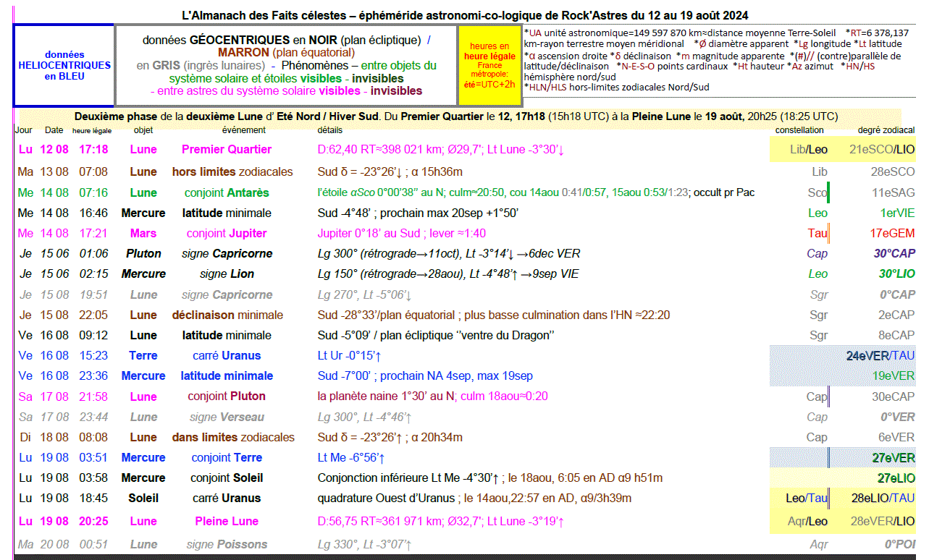
Task: Click 'carré Uranus' in the Terre row
Action: coord(227,355)
